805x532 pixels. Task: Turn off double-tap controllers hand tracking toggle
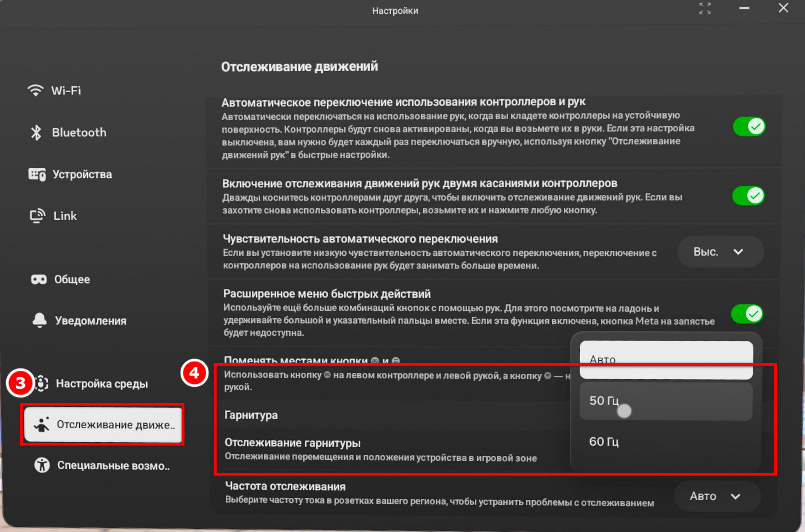(748, 196)
